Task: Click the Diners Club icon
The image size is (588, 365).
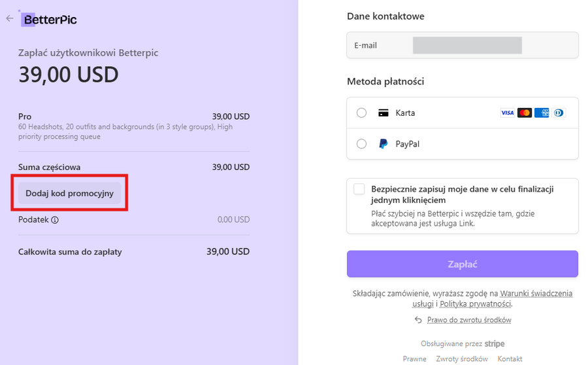Action: pyautogui.click(x=558, y=113)
